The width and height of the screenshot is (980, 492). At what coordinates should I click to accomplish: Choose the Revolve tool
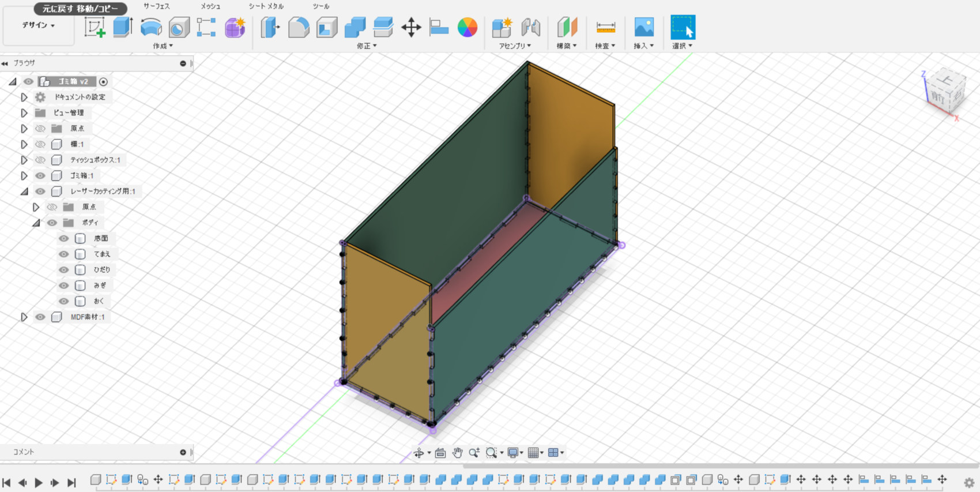click(151, 27)
